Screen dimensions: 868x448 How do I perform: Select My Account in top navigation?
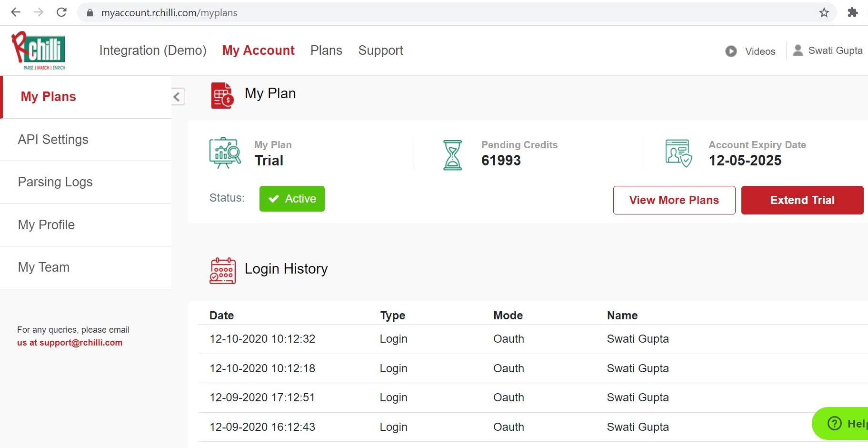coord(259,51)
